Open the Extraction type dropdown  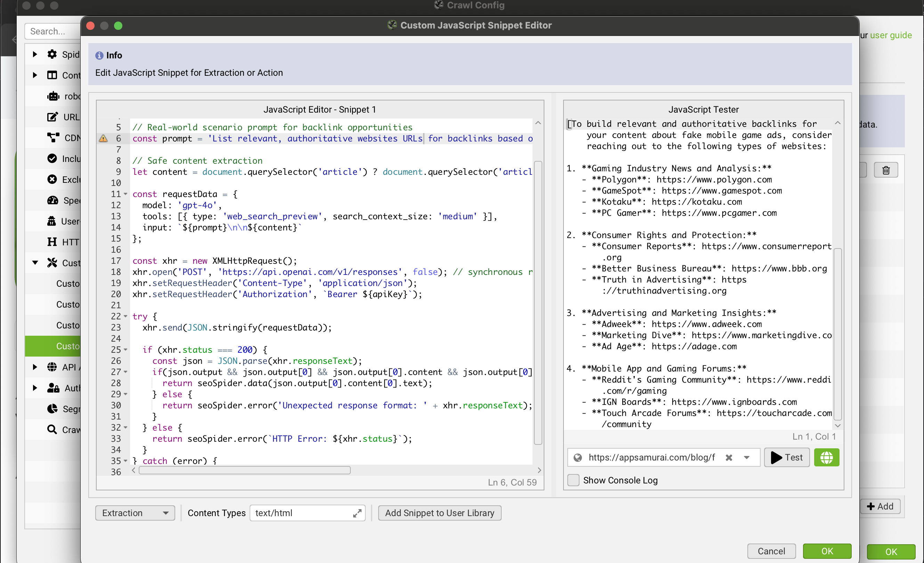tap(135, 513)
